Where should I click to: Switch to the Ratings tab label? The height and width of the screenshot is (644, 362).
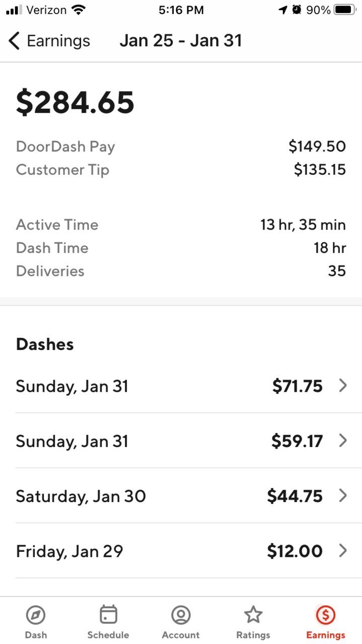click(253, 635)
